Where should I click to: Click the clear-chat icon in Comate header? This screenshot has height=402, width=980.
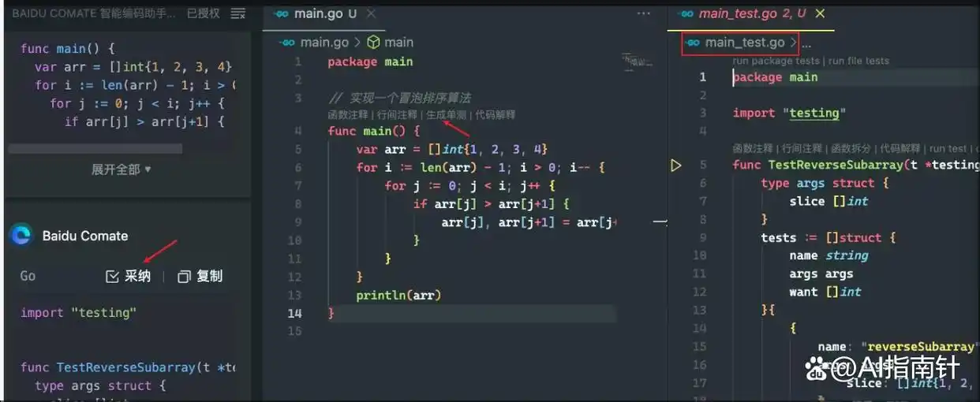click(238, 13)
